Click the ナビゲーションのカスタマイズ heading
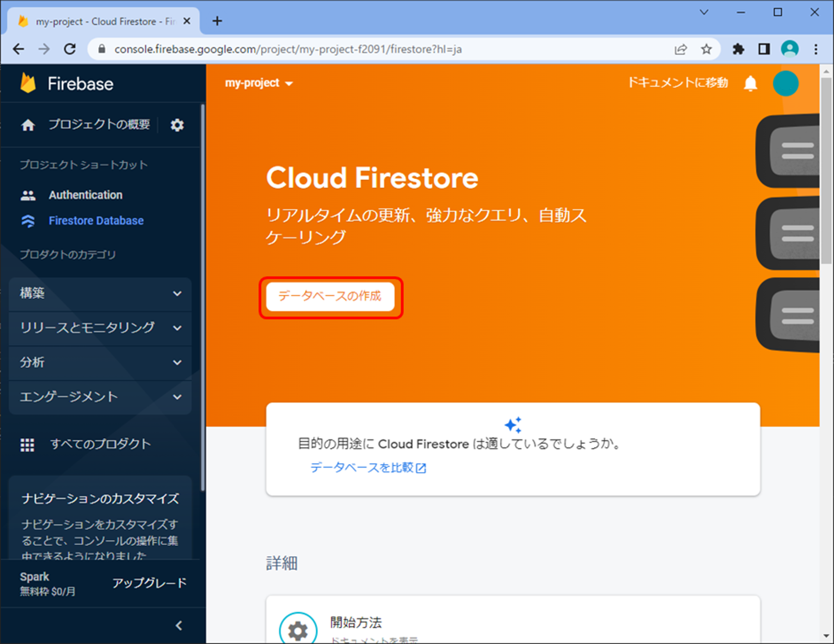This screenshot has height=644, width=834. (100, 499)
